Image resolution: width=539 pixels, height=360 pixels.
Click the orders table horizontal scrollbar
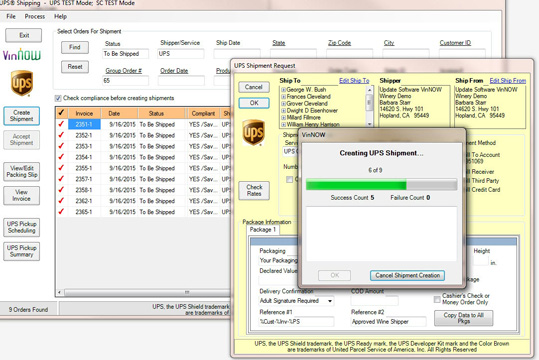[143, 293]
